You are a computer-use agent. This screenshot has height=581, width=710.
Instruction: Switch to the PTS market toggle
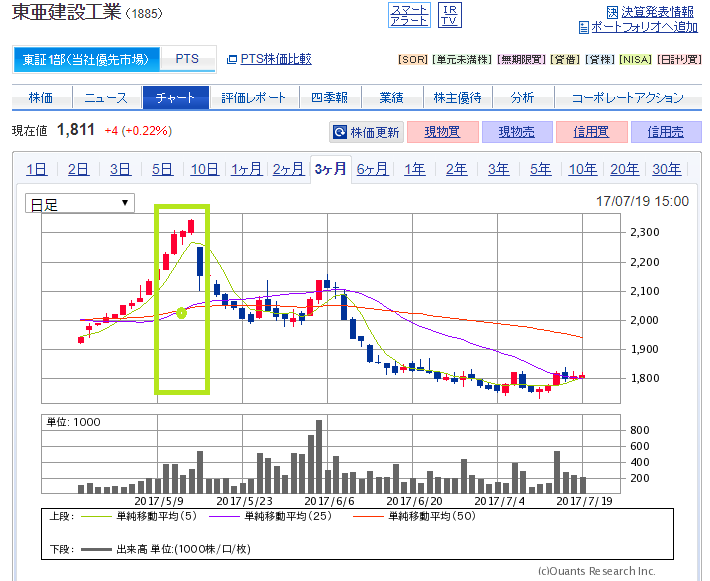(187, 59)
